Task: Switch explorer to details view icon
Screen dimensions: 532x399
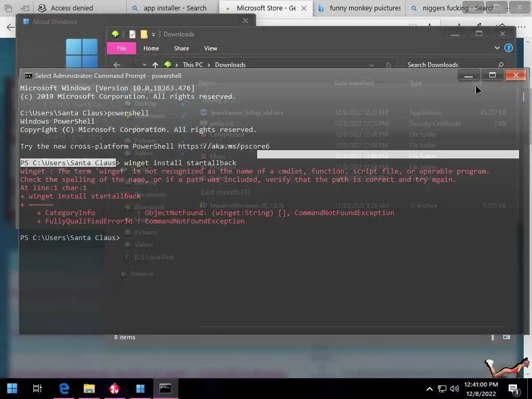Action: tap(493, 337)
